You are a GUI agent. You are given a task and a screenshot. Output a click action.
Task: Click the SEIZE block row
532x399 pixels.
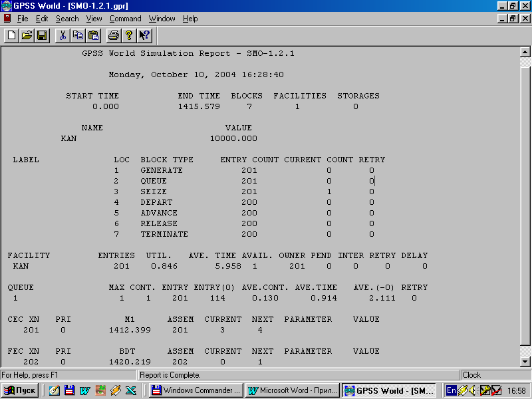pyautogui.click(x=244, y=192)
